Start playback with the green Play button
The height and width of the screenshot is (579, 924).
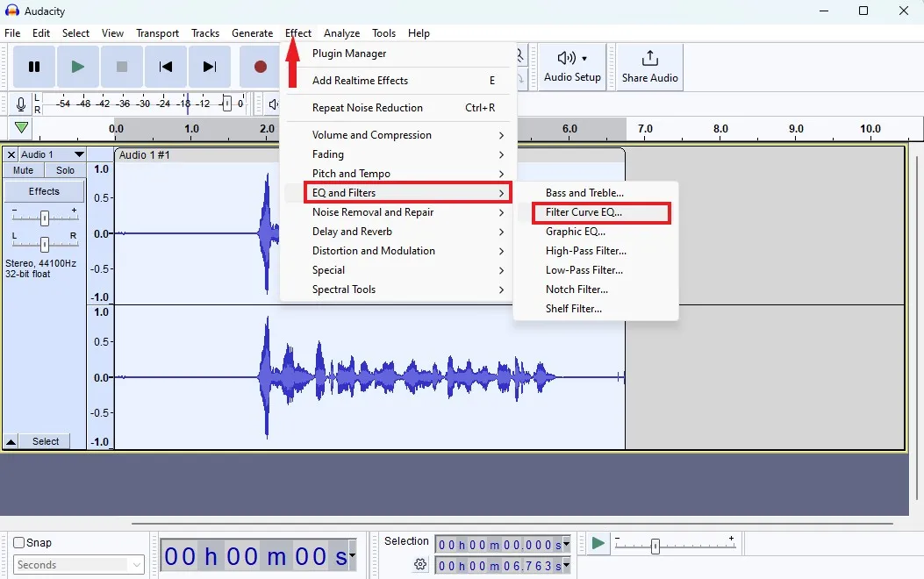pyautogui.click(x=78, y=67)
